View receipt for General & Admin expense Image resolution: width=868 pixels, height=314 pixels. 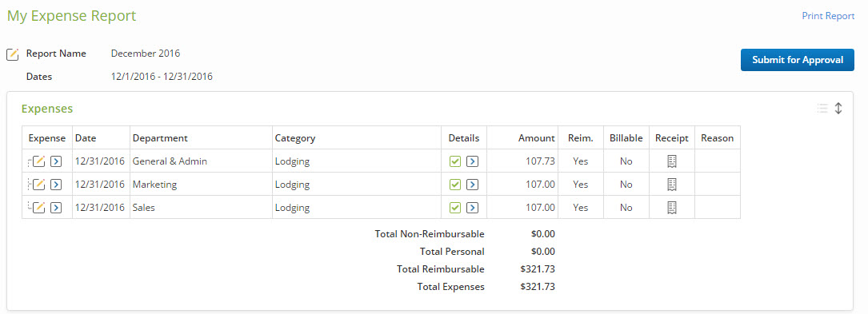(x=672, y=161)
